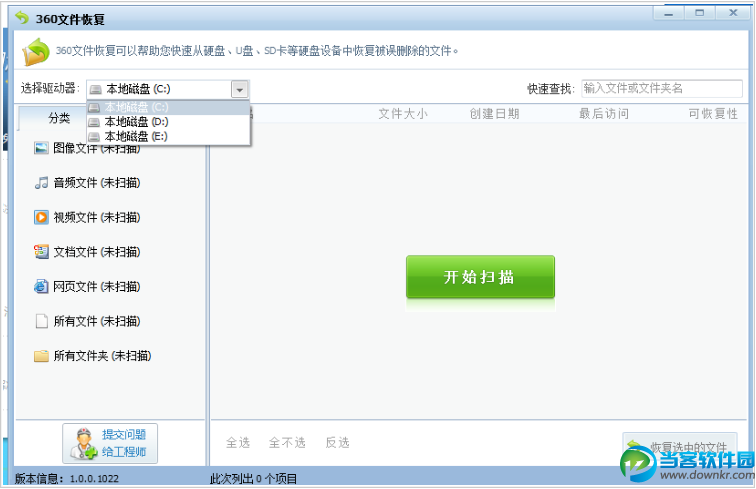756x489 pixels.
Task: Click the image file category icon
Action: pyautogui.click(x=41, y=148)
